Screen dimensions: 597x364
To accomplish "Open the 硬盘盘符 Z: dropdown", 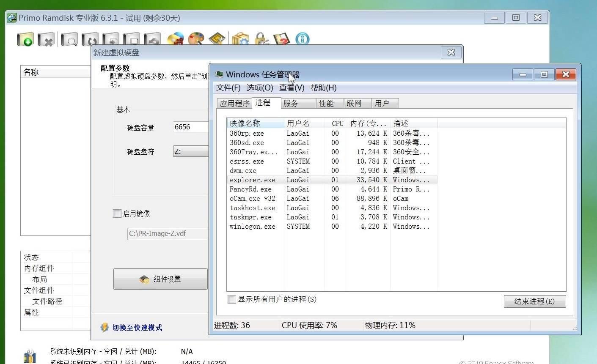I will point(191,151).
